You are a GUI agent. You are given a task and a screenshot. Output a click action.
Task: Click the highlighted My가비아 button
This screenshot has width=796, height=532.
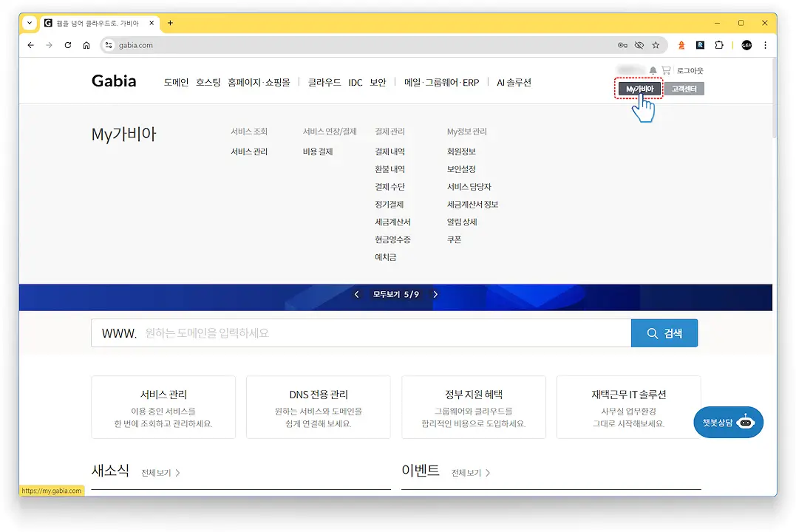(x=639, y=88)
